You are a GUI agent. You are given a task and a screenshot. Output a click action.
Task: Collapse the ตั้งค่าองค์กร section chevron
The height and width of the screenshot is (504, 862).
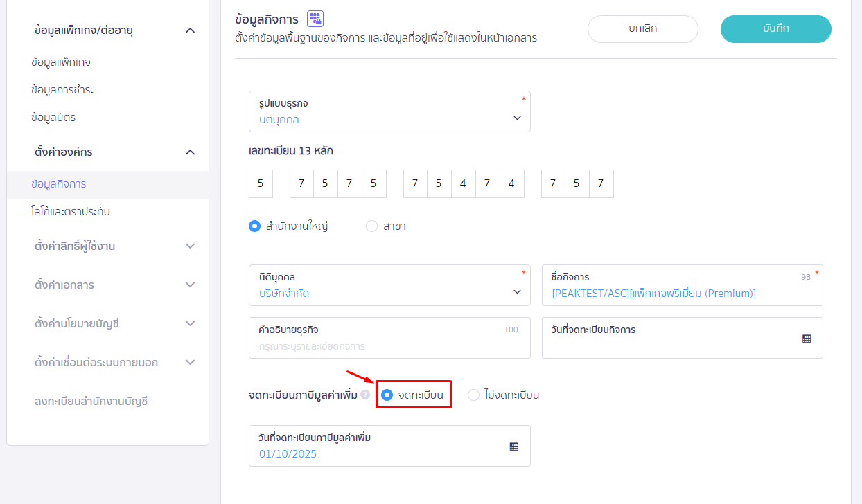click(191, 152)
